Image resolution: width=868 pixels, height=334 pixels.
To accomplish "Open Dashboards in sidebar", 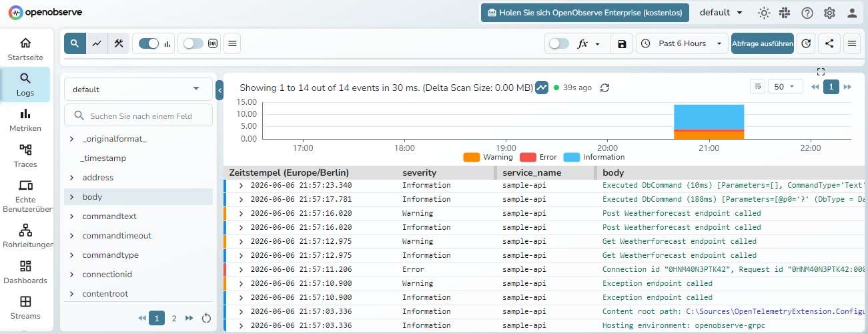I will pyautogui.click(x=25, y=272).
